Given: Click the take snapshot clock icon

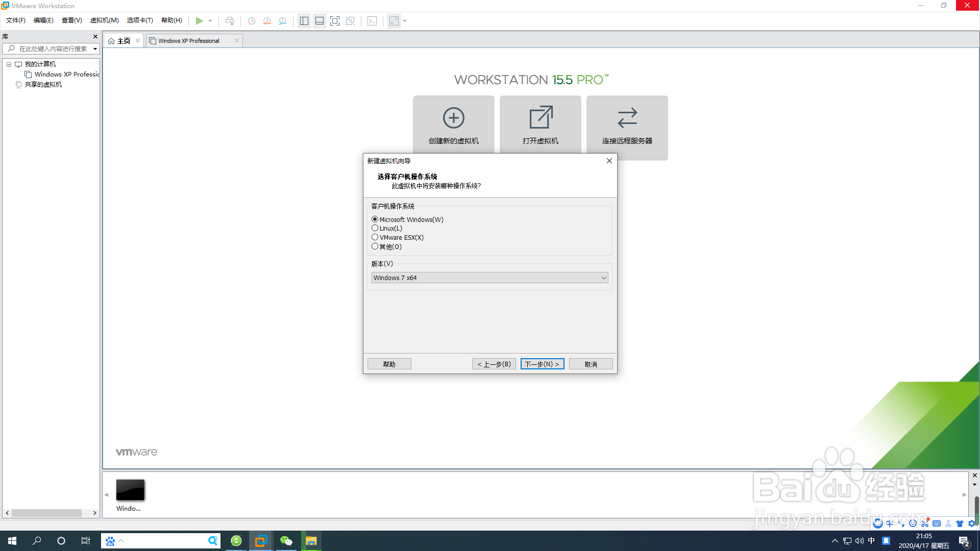Looking at the screenshot, I should point(252,21).
